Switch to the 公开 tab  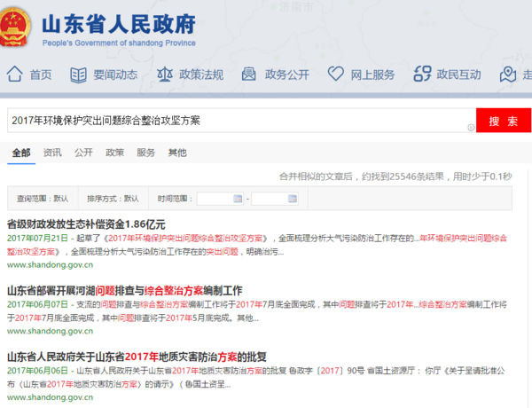tap(83, 153)
